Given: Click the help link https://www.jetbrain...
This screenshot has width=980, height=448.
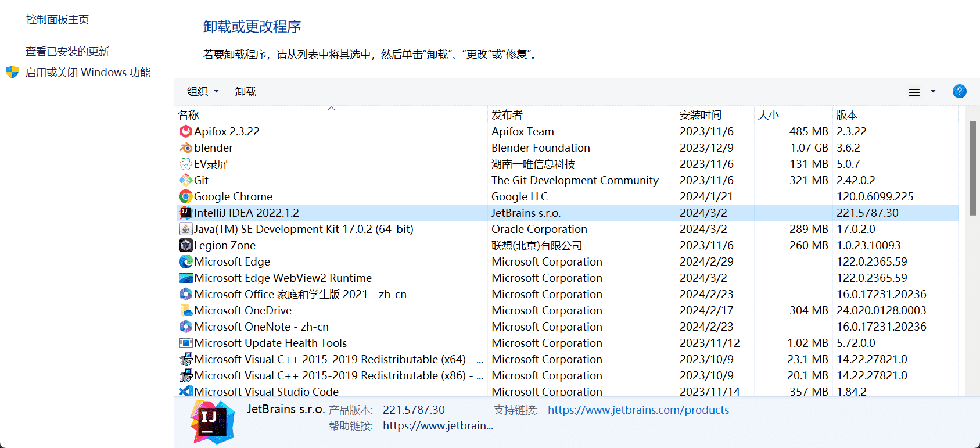Looking at the screenshot, I should [438, 425].
